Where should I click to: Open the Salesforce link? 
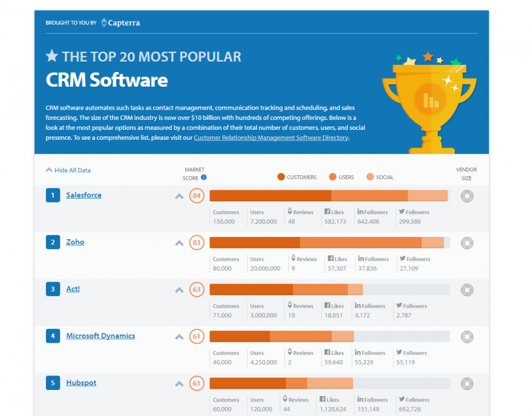[84, 195]
